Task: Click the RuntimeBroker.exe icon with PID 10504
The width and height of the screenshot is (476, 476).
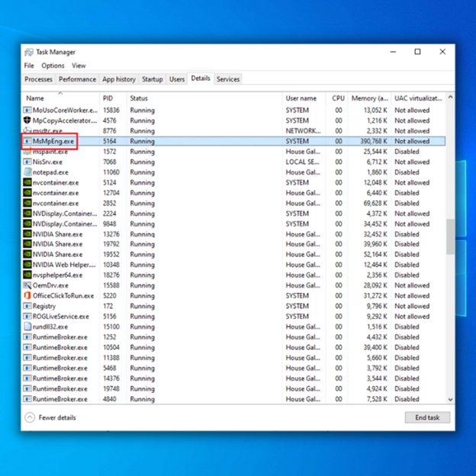Action: (x=27, y=347)
